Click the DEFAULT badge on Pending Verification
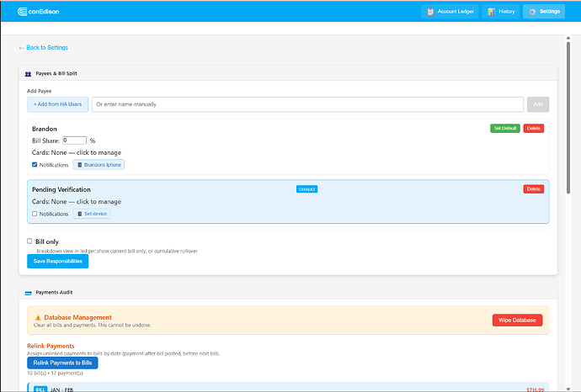The width and height of the screenshot is (581, 392). coord(306,189)
